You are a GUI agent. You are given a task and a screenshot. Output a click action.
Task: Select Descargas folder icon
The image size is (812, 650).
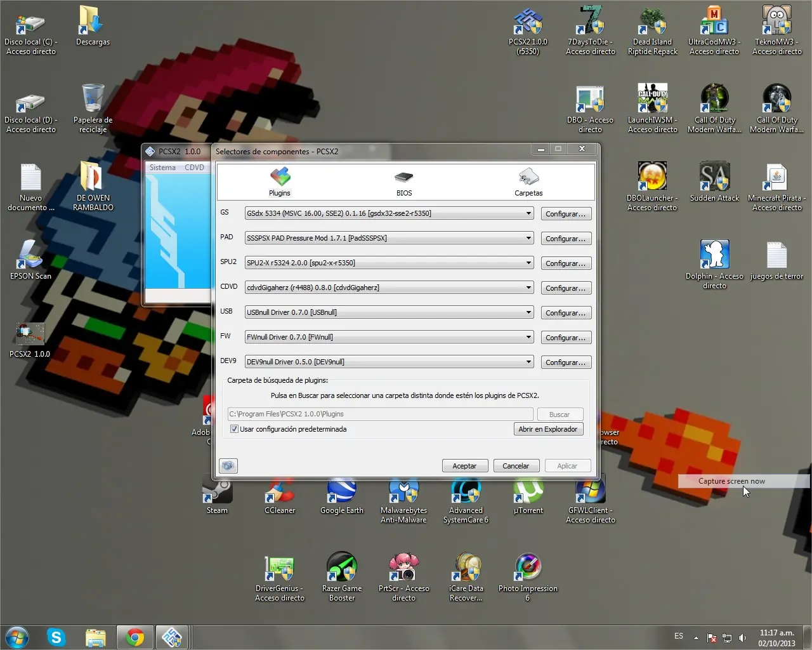pyautogui.click(x=93, y=26)
